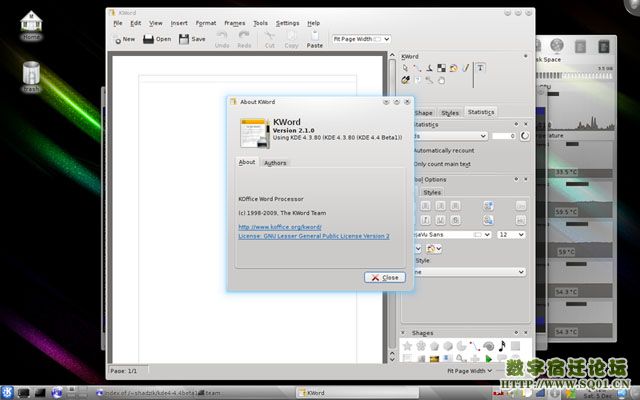Collapse the Shapes docker panel

403,333
